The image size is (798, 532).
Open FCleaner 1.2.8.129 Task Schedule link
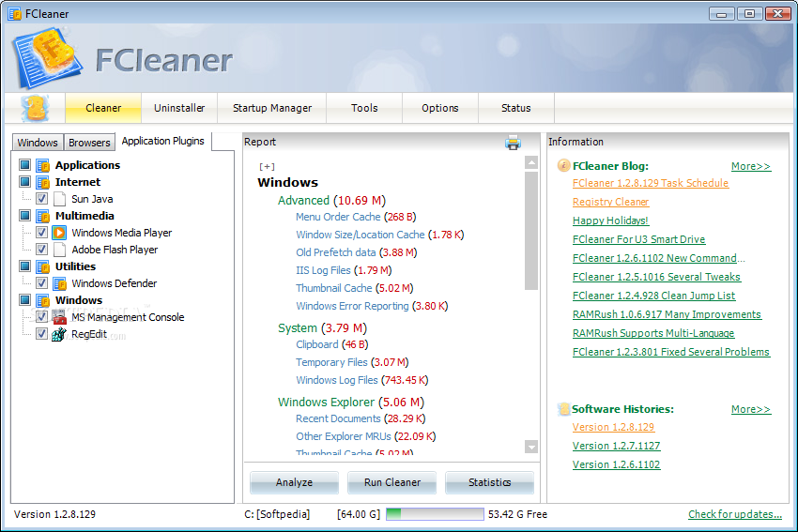pos(651,183)
